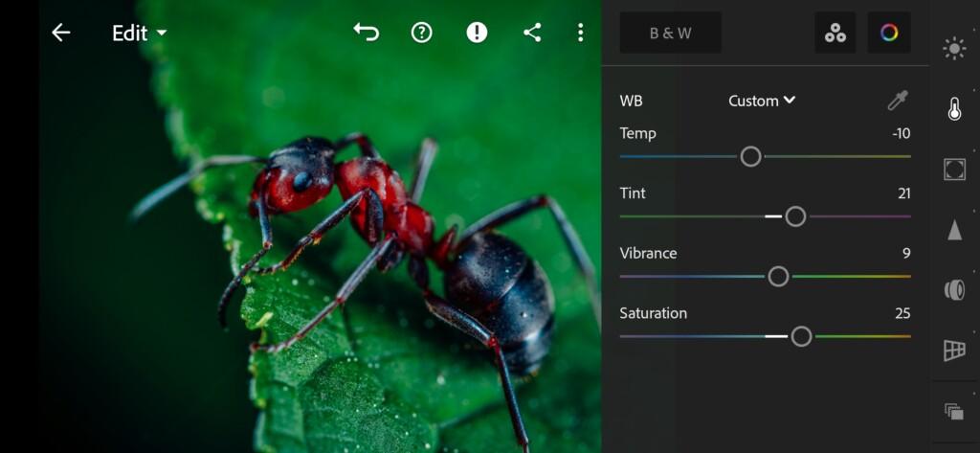980x453 pixels.
Task: Open the Color panel thermometer icon
Action: point(954,109)
